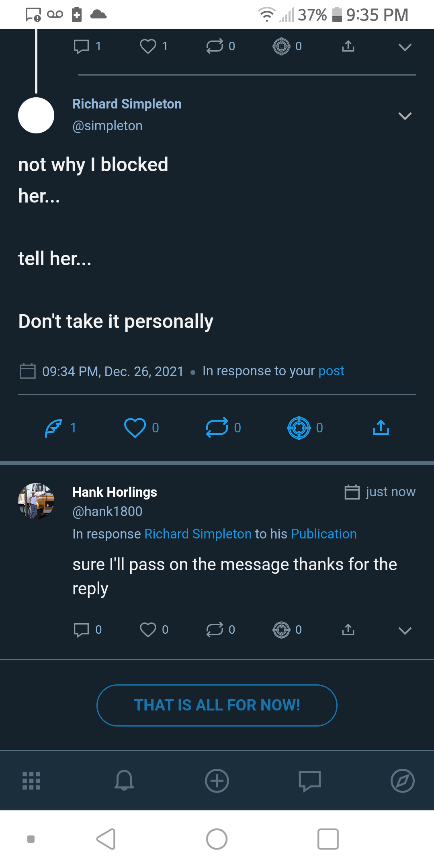The image size is (434, 868).
Task: Share Richard Simpleton's post via blue share icon
Action: coord(381,428)
